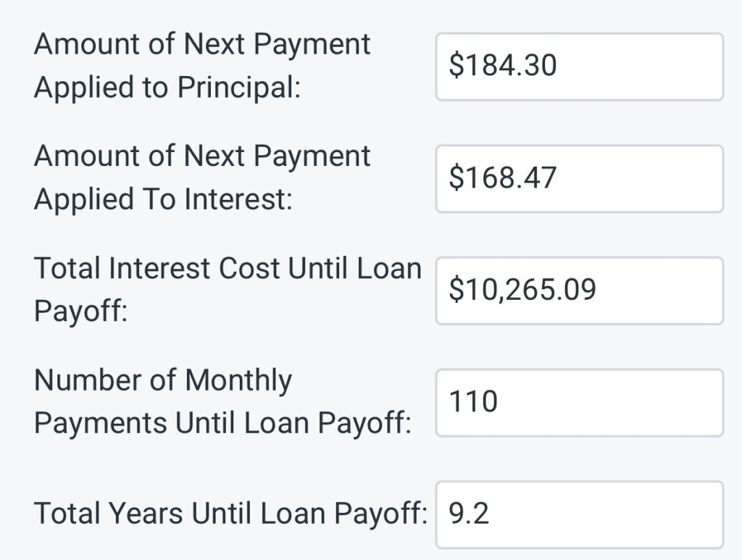Select the interest payment field showing $168.47
Screen dimensions: 742x560
coord(579,179)
